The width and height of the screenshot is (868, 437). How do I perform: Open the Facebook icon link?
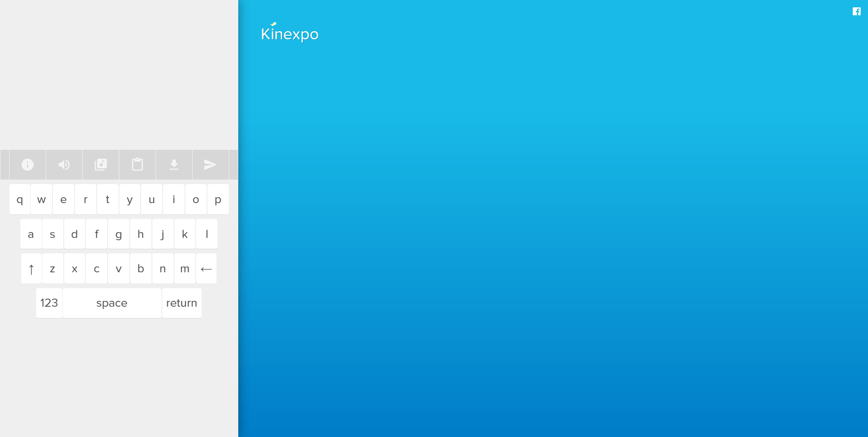click(x=857, y=11)
